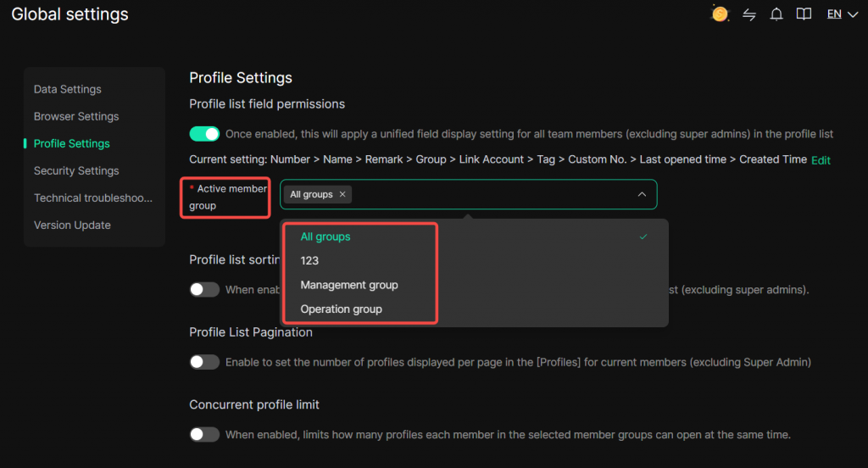The image size is (868, 468).
Task: Open the notifications bell
Action: 776,14
